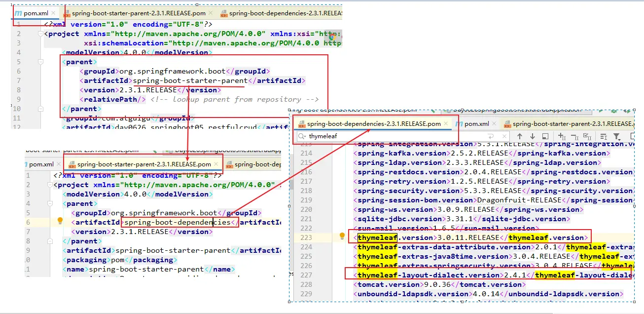The width and height of the screenshot is (644, 314).
Task: Select spring-boot-starter-parent-2.3.1.RELEASE.pom tab in bottom-left window
Action: pyautogui.click(x=144, y=164)
